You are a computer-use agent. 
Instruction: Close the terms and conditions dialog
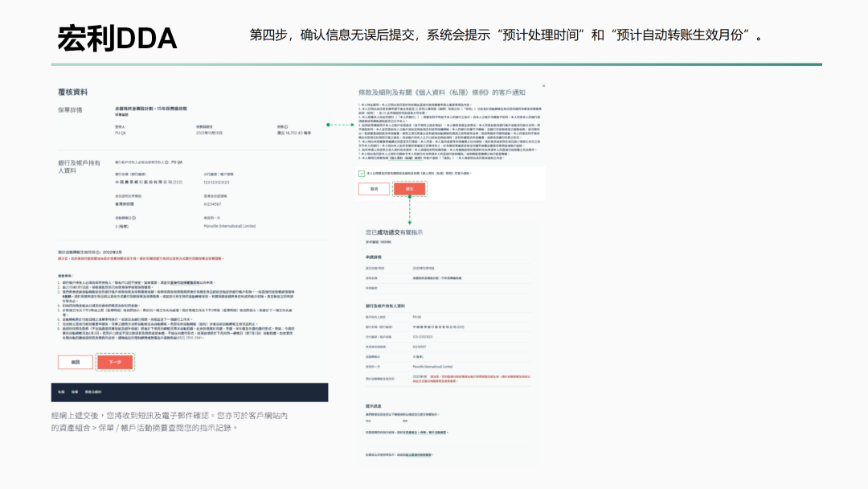pyautogui.click(x=543, y=86)
